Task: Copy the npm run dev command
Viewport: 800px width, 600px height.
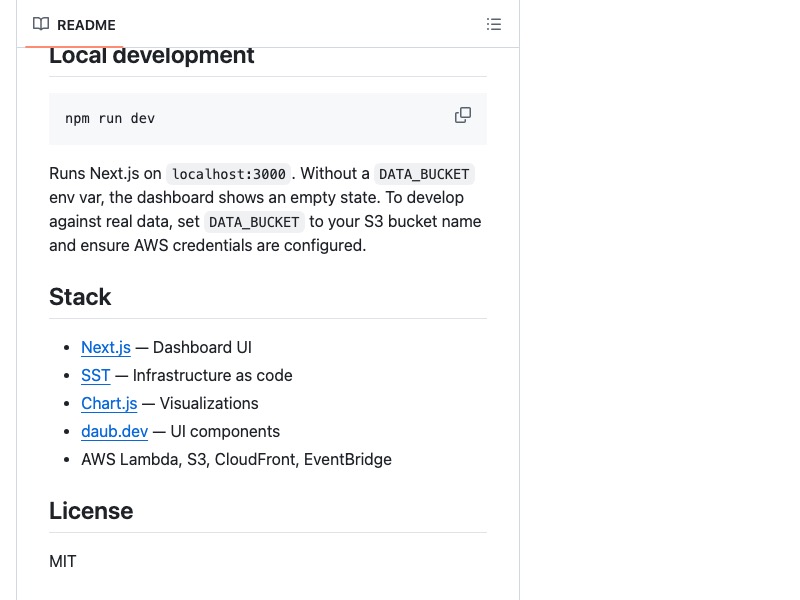Action: point(463,115)
